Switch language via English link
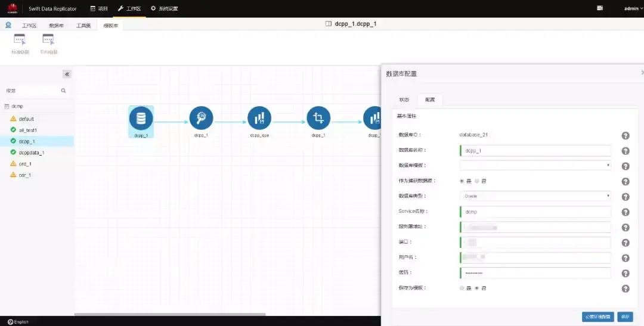This screenshot has height=326, width=644. point(21,322)
